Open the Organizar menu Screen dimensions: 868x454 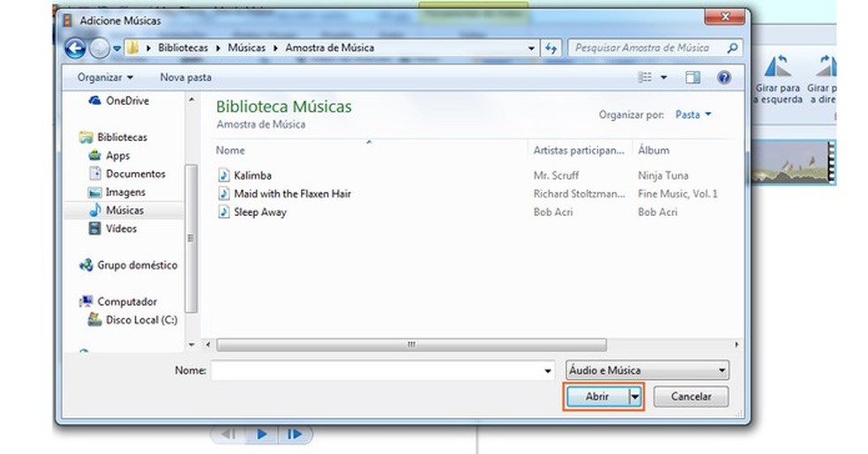pos(105,78)
